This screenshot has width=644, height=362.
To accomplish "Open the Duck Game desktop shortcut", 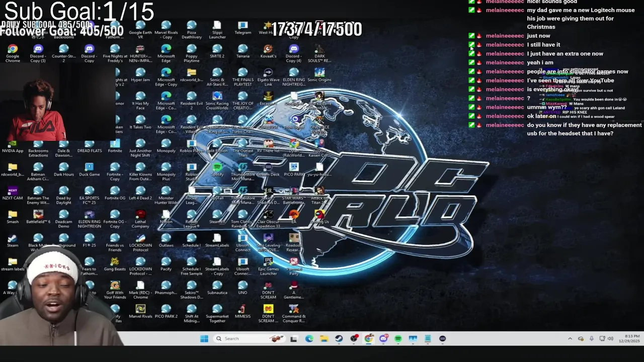I will 90,169.
